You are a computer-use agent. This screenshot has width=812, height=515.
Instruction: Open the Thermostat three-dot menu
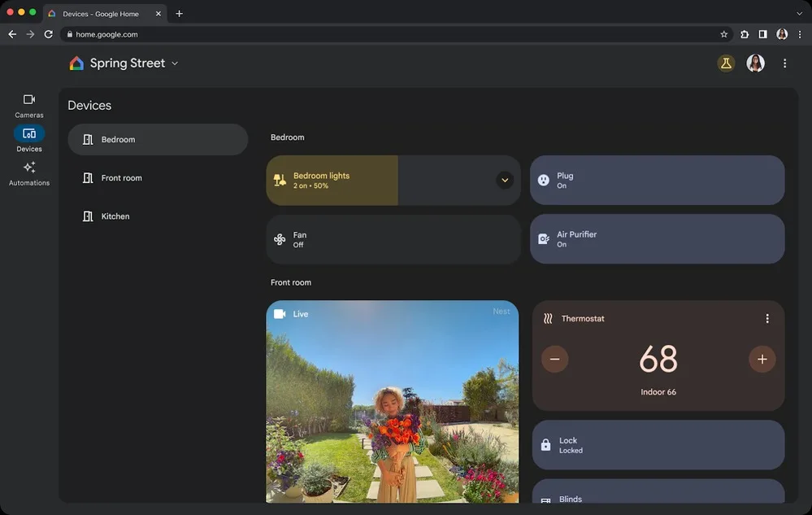tap(766, 318)
